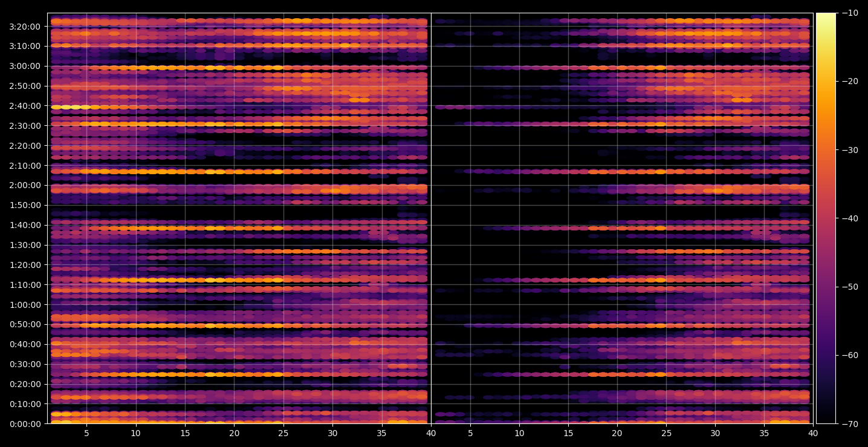Select the 1:40:00 time axis label
The height and width of the screenshot is (447, 868).
tap(26, 225)
